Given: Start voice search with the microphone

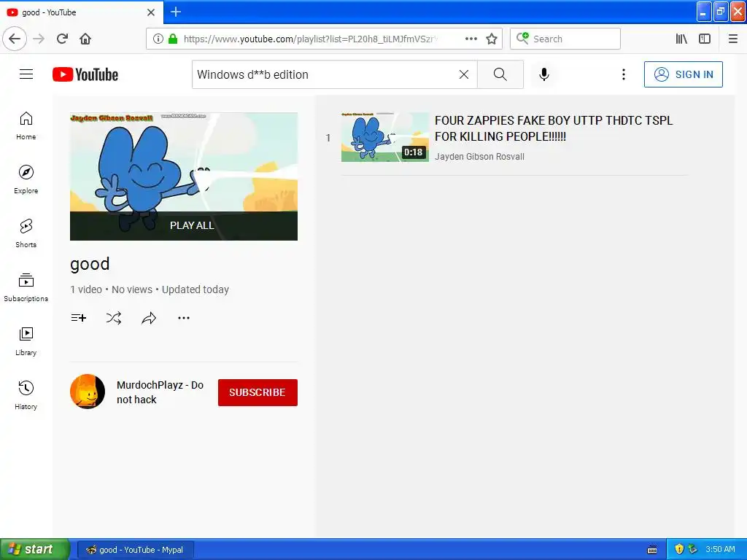Looking at the screenshot, I should 544,74.
